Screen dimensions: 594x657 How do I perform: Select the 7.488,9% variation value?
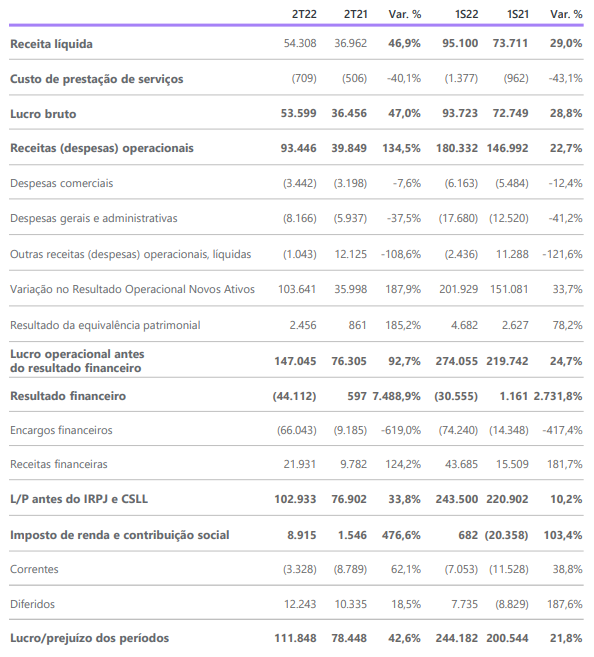point(396,396)
